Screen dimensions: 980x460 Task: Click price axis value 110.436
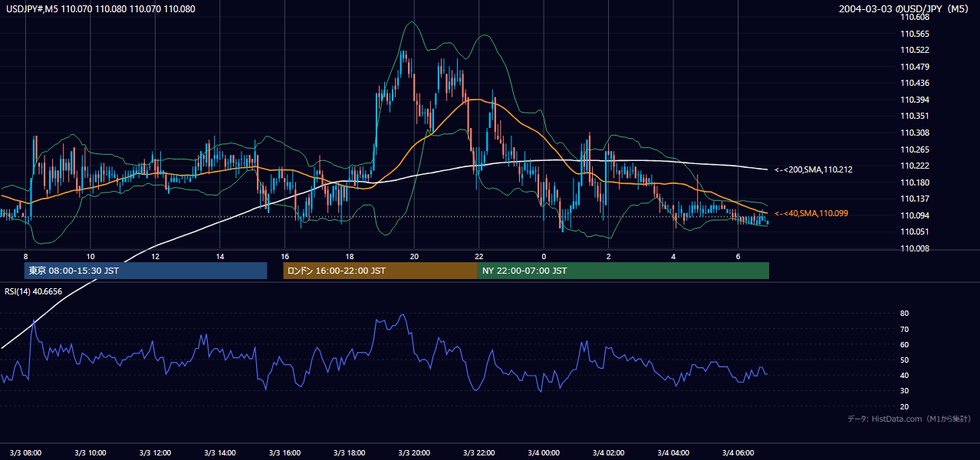pyautogui.click(x=915, y=83)
